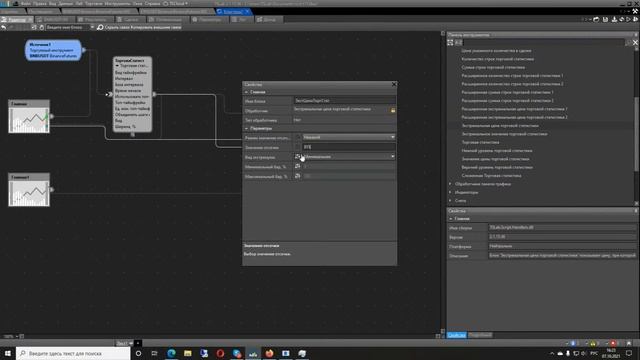Image resolution: width=640 pixels, height=360 pixels.
Task: Add a new sheet with plus button
Action: (x=138, y=343)
